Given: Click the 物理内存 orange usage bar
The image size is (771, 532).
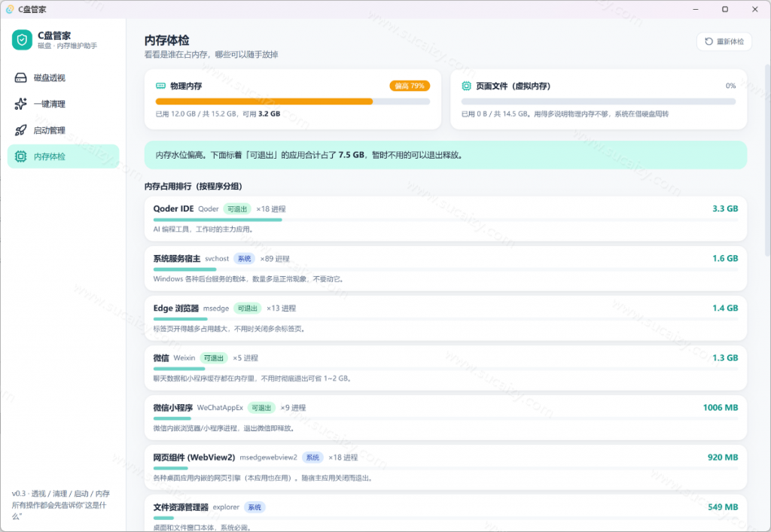Looking at the screenshot, I should coord(264,102).
